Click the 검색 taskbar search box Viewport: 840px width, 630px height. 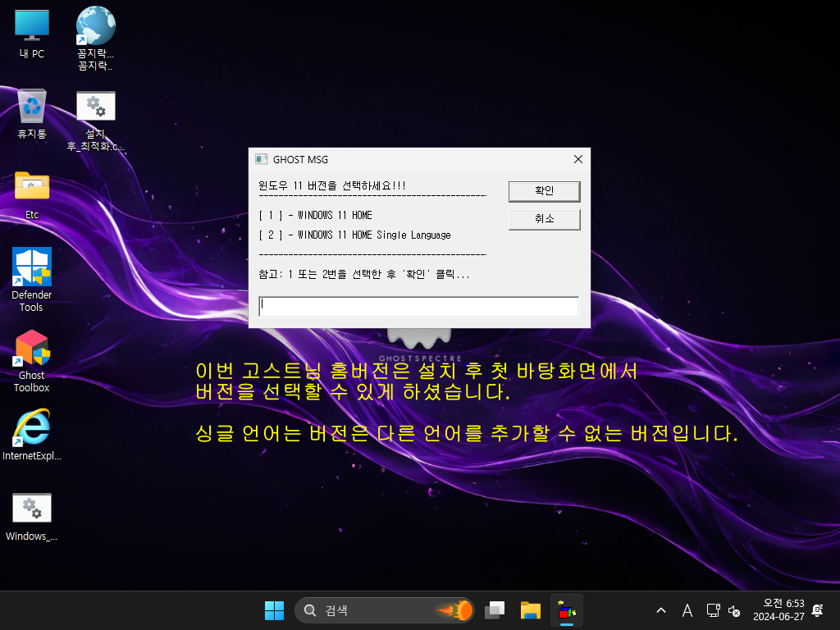tap(385, 610)
